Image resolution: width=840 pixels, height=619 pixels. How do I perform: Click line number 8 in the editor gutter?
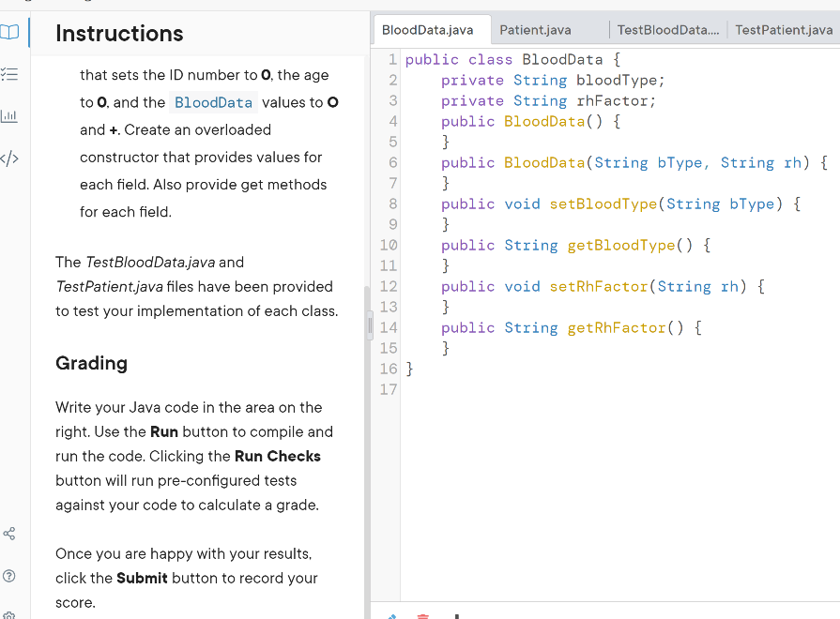click(393, 204)
